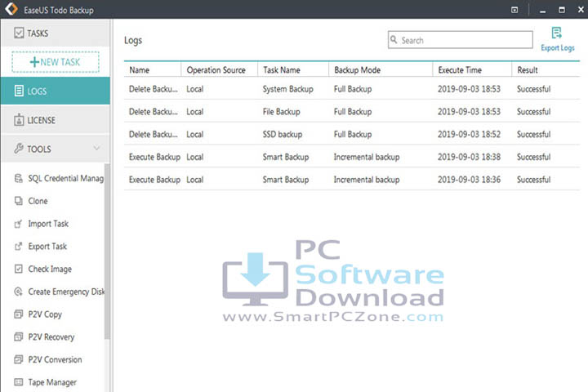Open the TASKS section

click(56, 33)
